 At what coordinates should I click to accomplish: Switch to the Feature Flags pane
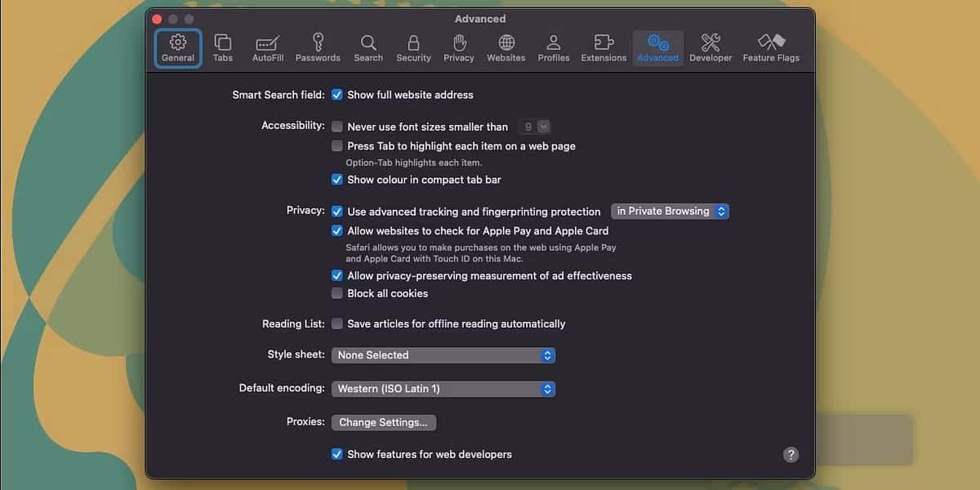[770, 47]
